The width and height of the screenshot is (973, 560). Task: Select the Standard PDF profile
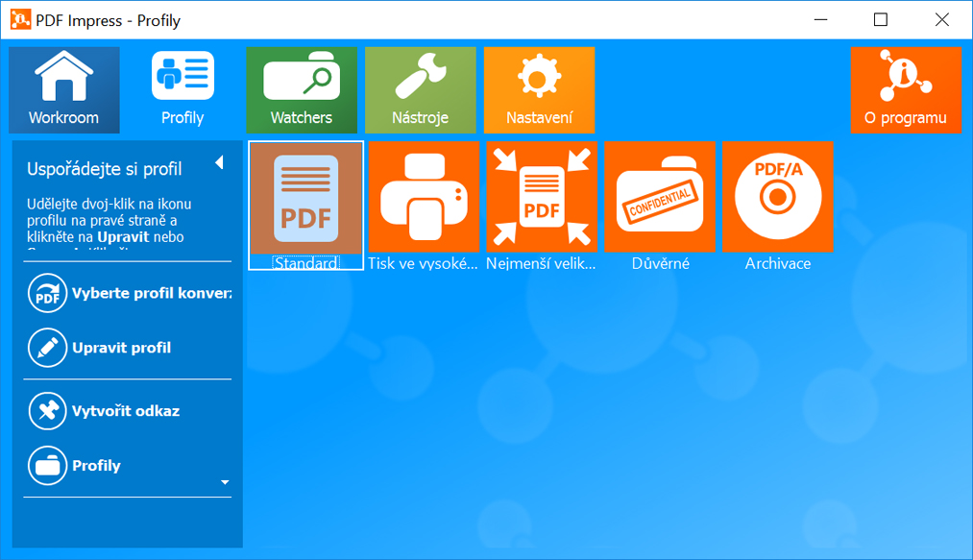tap(305, 198)
